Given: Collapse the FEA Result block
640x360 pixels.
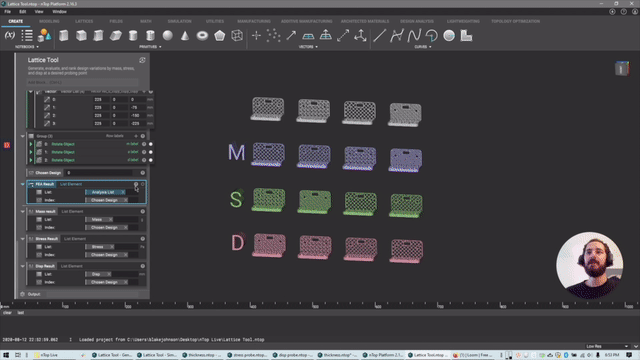Looking at the screenshot, I should click(x=22, y=184).
